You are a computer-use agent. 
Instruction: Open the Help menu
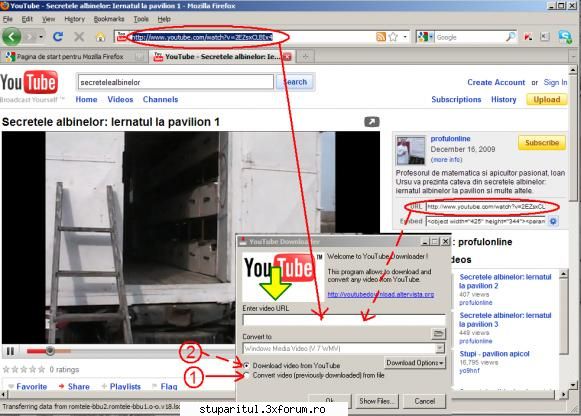coord(164,19)
